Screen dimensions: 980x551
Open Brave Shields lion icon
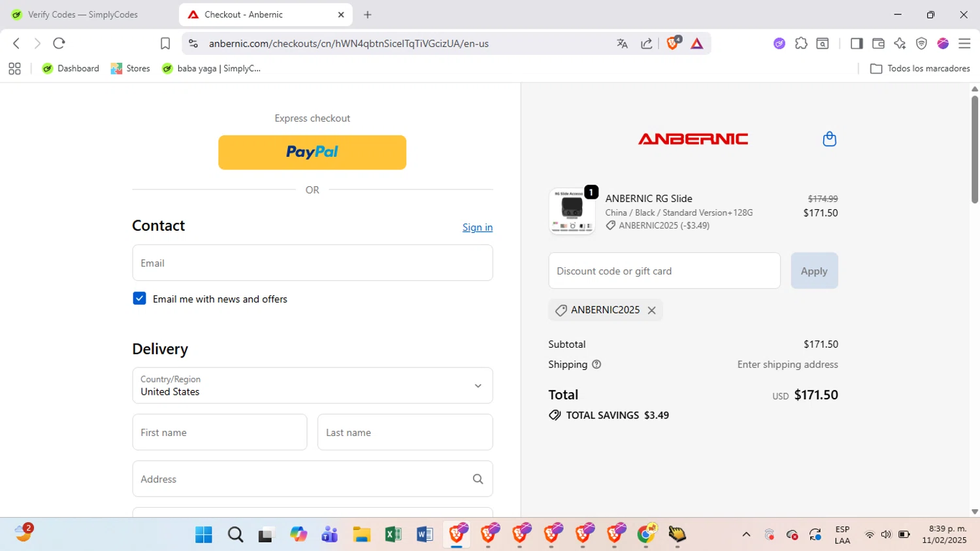pos(673,43)
